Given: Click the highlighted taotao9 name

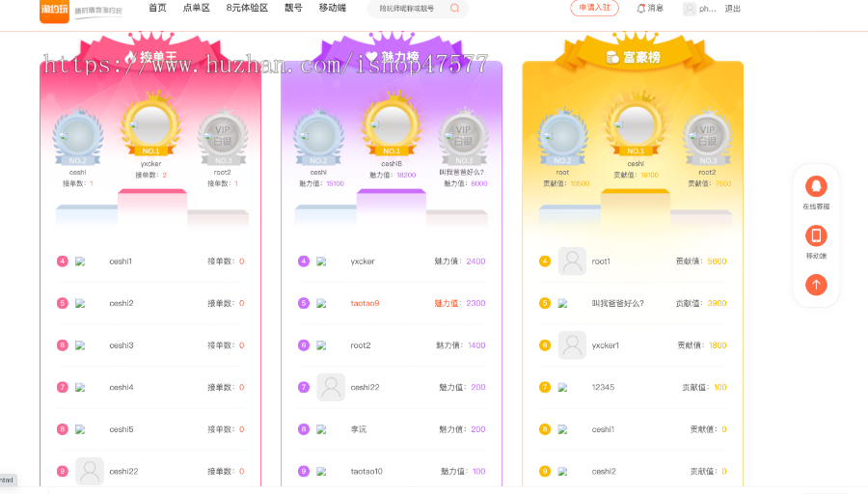Looking at the screenshot, I should click(365, 304).
